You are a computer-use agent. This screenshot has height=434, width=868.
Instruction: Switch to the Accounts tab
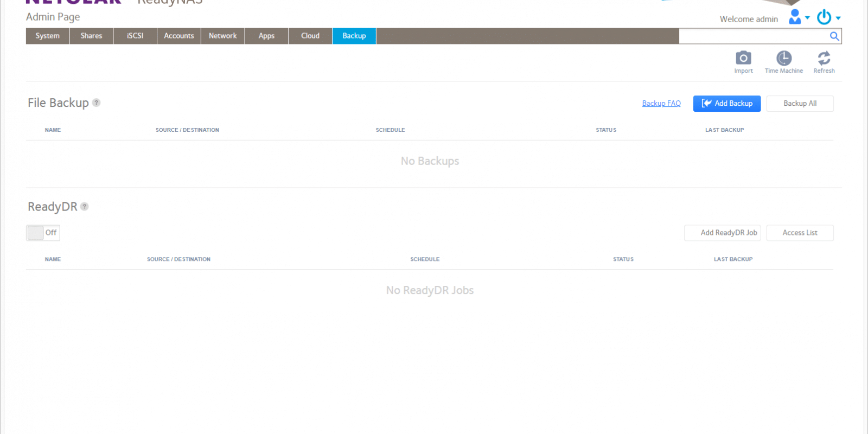(x=179, y=36)
